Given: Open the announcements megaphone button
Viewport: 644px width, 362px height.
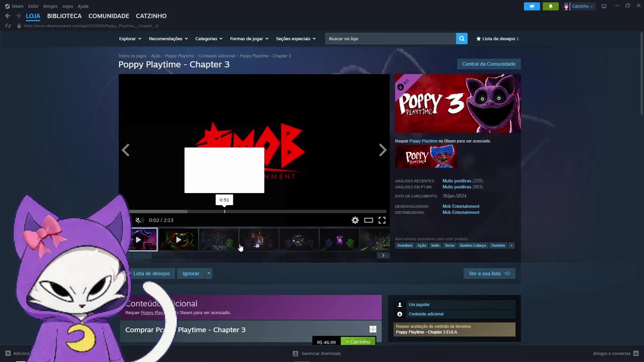Looking at the screenshot, I should tap(532, 6).
